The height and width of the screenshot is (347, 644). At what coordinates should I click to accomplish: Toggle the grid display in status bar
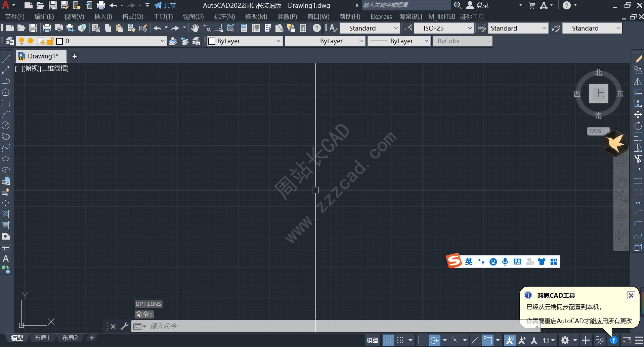tap(388, 340)
